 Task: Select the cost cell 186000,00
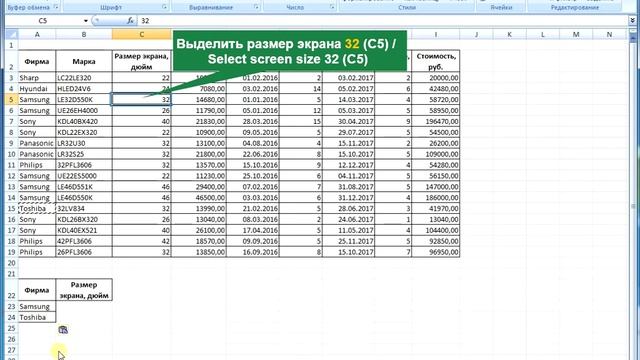[436, 198]
